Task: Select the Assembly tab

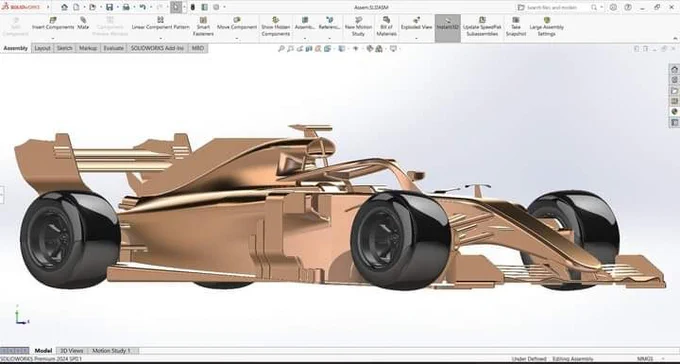Action: click(16, 48)
